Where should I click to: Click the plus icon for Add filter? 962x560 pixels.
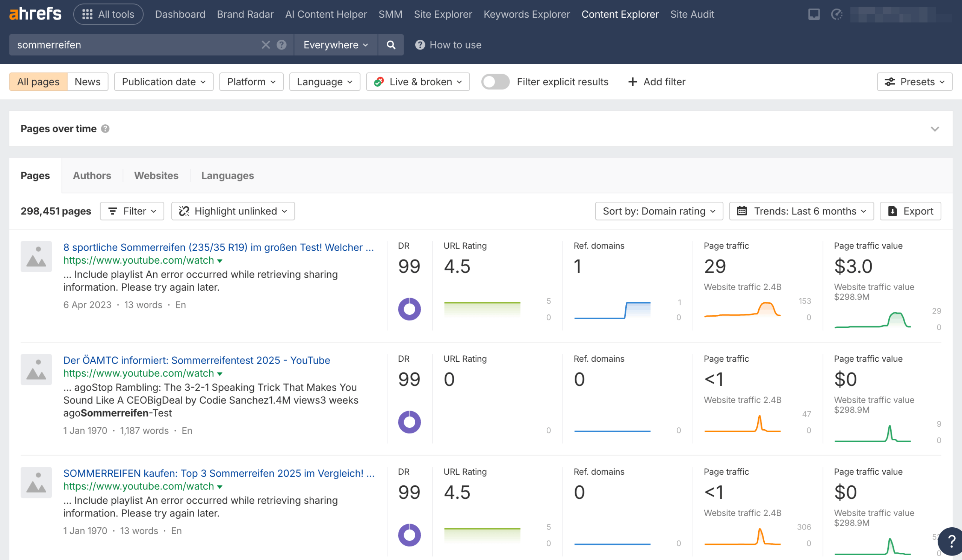point(632,82)
